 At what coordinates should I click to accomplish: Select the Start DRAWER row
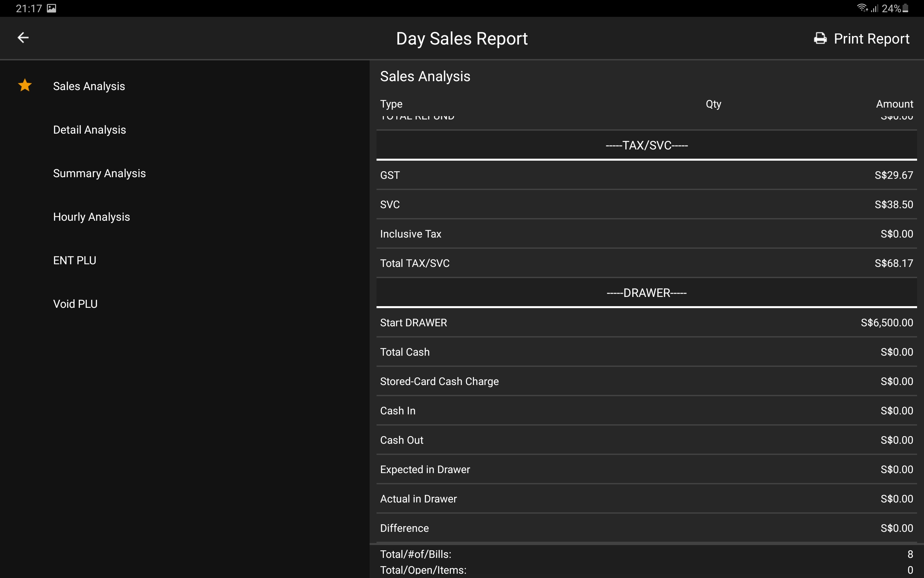pos(646,323)
